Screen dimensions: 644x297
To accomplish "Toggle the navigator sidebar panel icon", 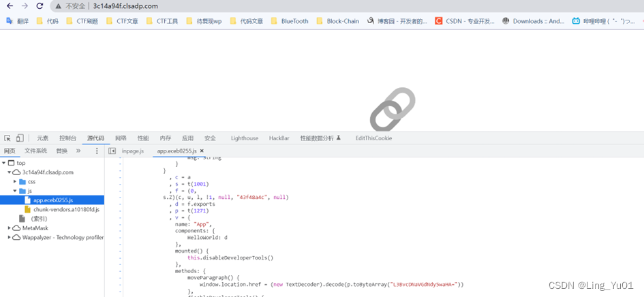I will (x=112, y=151).
